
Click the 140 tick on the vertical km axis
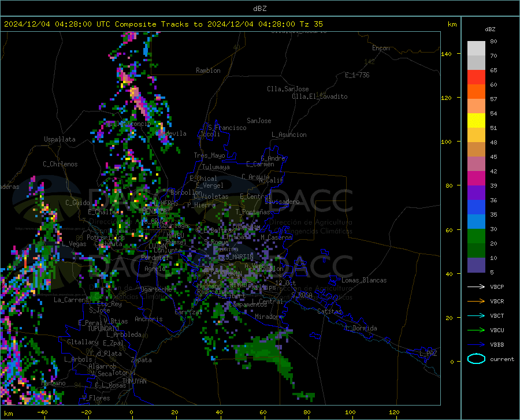447,54
